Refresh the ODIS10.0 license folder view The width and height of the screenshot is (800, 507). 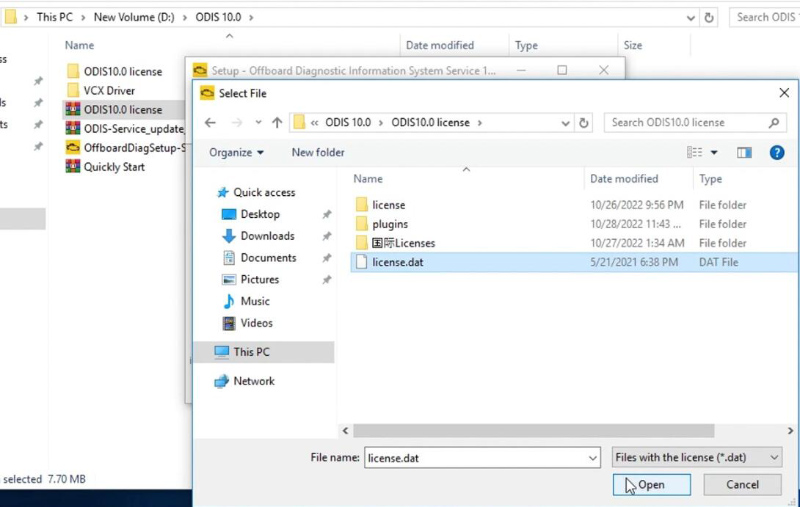point(583,123)
